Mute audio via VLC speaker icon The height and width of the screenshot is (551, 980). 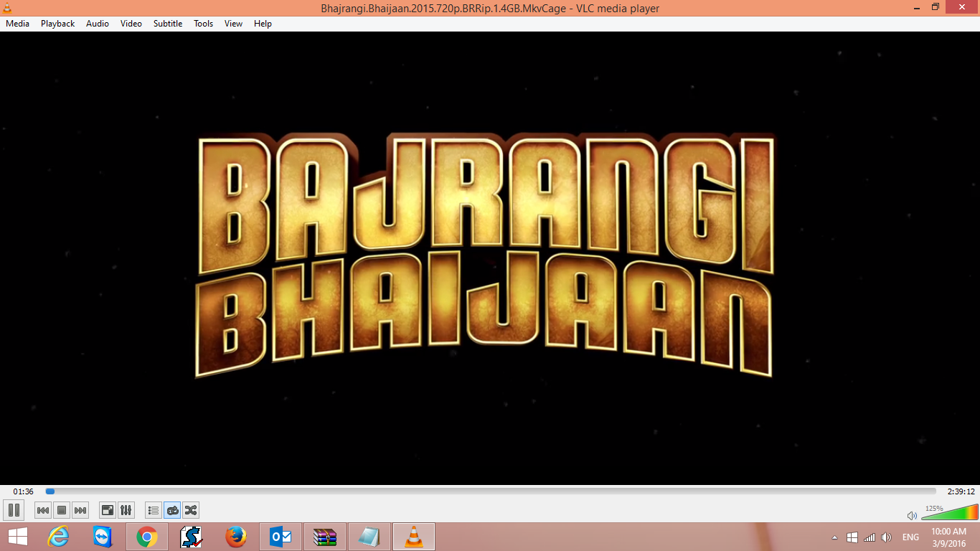[x=912, y=515]
